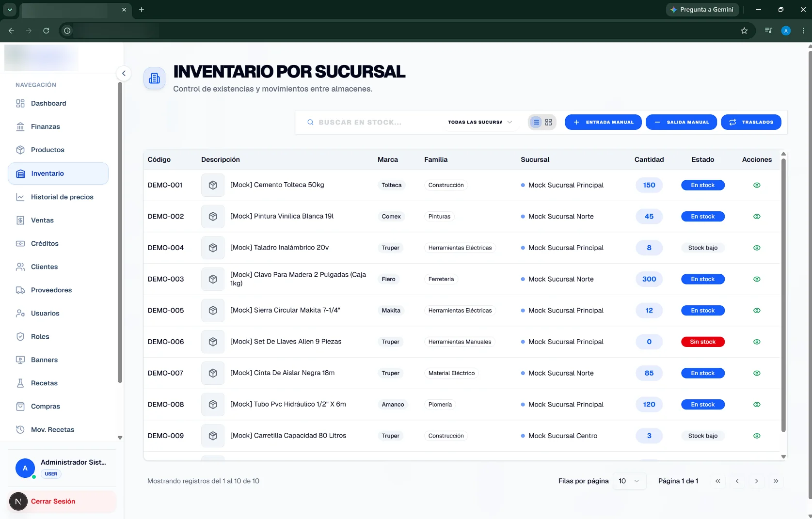View details eye icon for DEMO-006
Screen dimensions: 812x519
point(757,342)
